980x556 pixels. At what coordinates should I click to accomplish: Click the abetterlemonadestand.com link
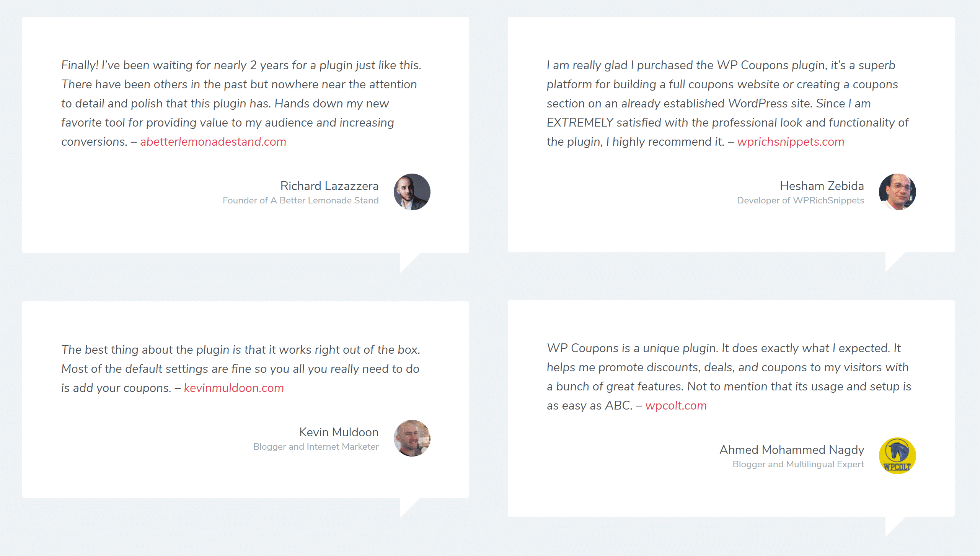[214, 143]
